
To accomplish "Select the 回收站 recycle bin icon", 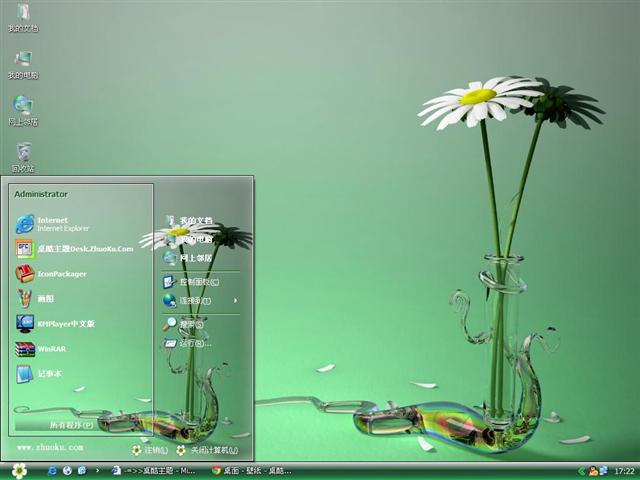I will (x=23, y=158).
